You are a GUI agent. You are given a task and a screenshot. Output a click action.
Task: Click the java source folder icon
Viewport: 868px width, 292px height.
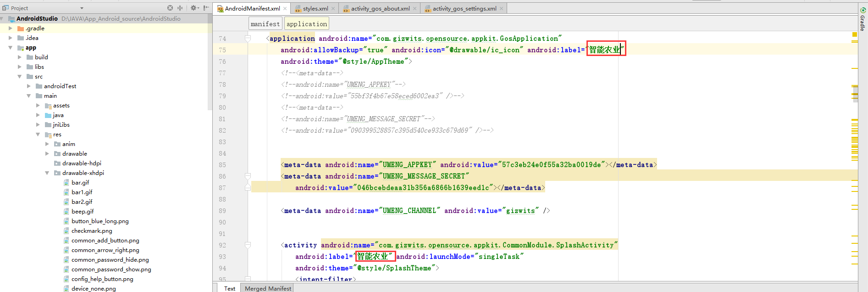point(48,115)
